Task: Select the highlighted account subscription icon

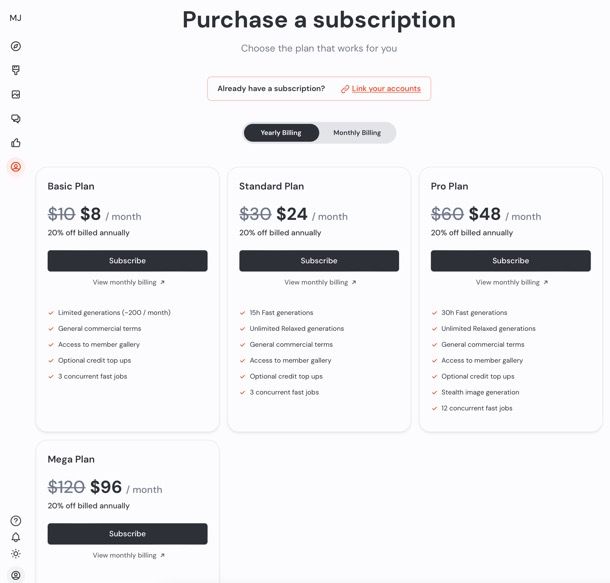Action: click(16, 167)
